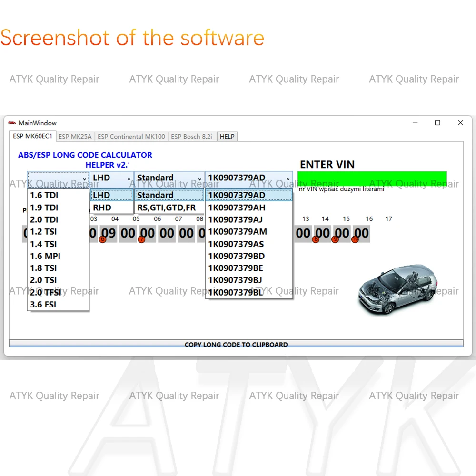
Task: Click the byte value below column 16
Action: point(361,233)
